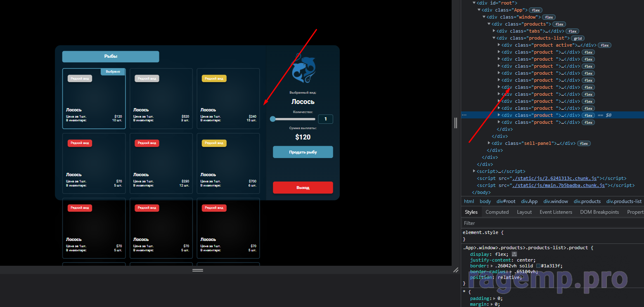Open the flexbox editor icon beside display: flex
The width and height of the screenshot is (644, 307).
(514, 255)
